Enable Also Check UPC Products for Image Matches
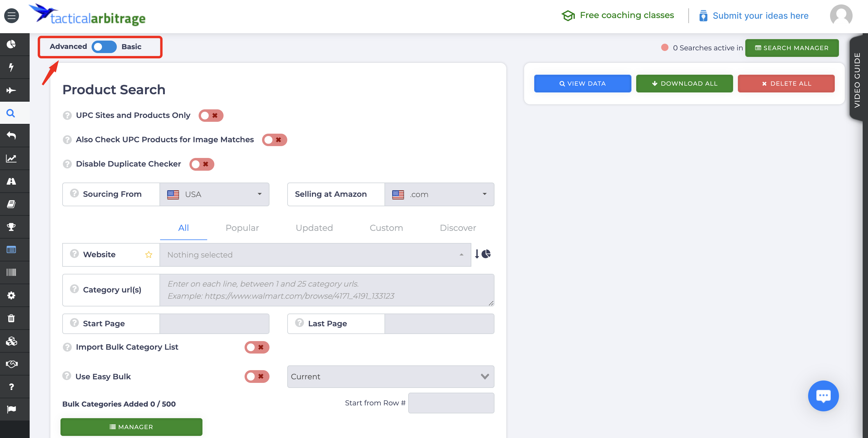 click(x=274, y=140)
